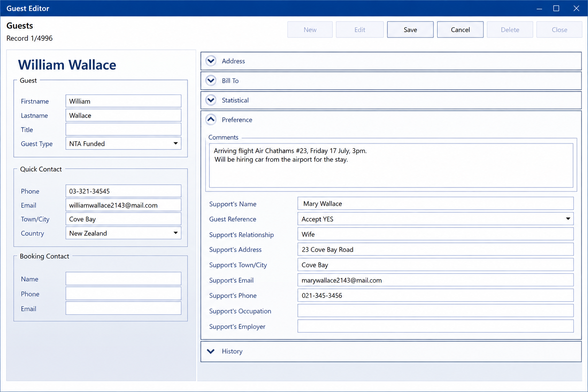
Task: Expand the Address section chevron
Action: coord(211,61)
